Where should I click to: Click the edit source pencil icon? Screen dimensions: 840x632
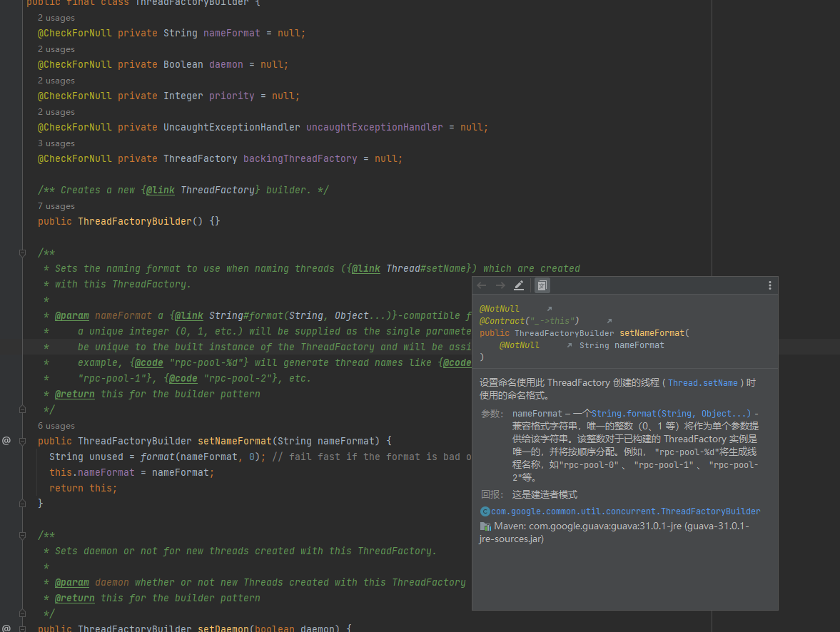point(519,285)
